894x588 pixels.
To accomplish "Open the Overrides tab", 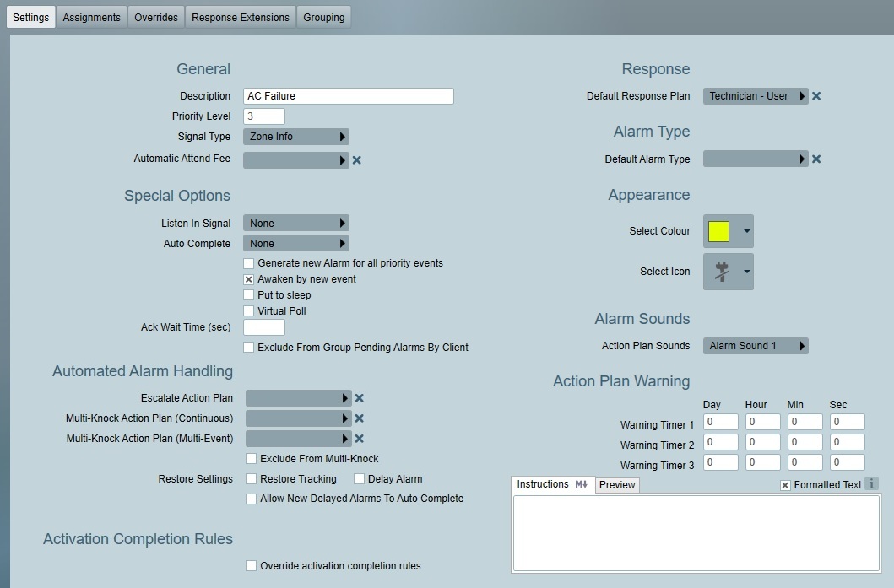I will [x=156, y=17].
